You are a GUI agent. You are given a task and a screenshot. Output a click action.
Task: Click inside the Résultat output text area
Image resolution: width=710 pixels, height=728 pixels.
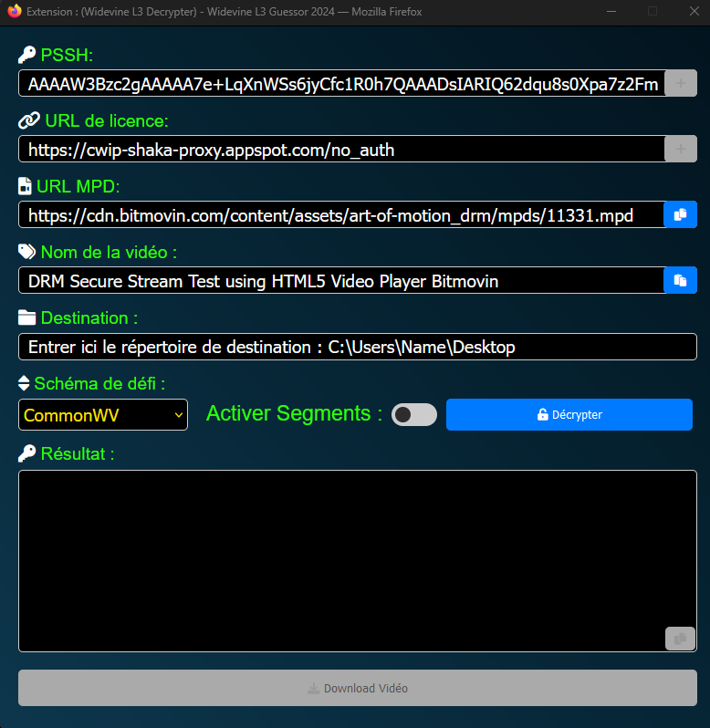tap(358, 561)
